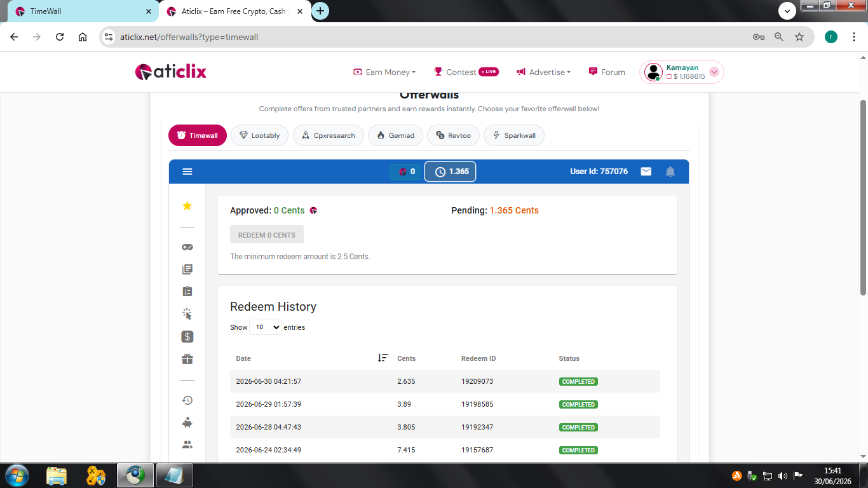Select the star favorites sidebar icon
This screenshot has width=868, height=488.
[187, 206]
